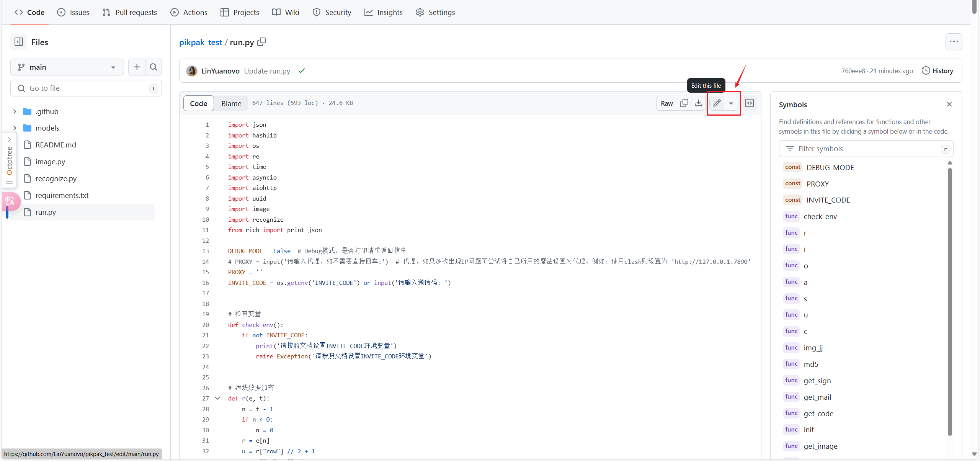
Task: Select the Code view toggle
Action: (x=198, y=103)
